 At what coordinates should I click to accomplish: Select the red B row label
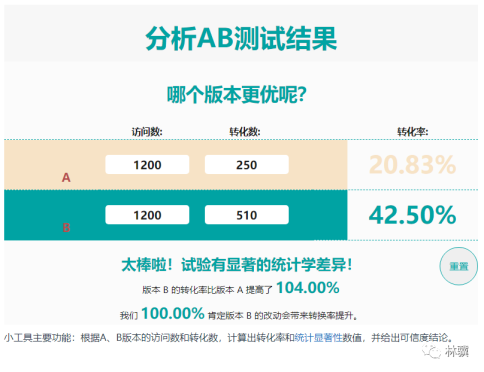pyautogui.click(x=66, y=228)
